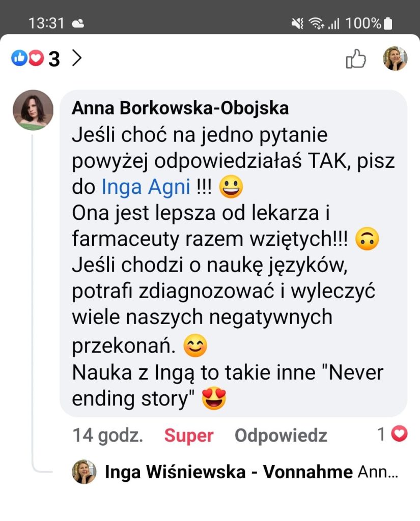The width and height of the screenshot is (420, 521).
Task: Open the tagged Inga Agni profile link
Action: [x=146, y=187]
